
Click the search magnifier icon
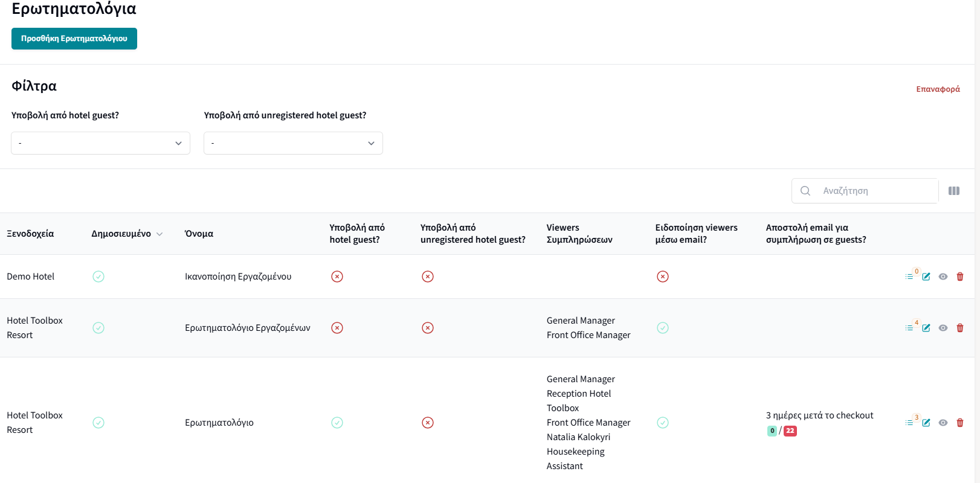point(805,191)
